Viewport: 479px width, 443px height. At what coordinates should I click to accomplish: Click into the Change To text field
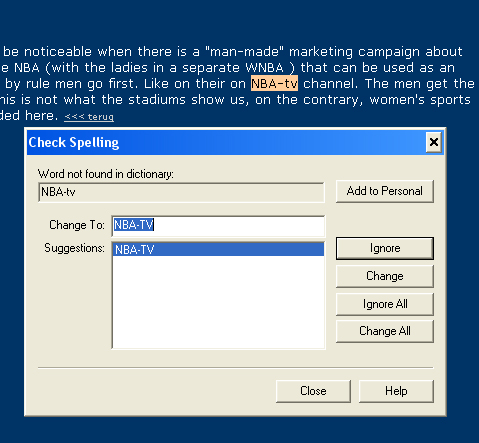218,226
